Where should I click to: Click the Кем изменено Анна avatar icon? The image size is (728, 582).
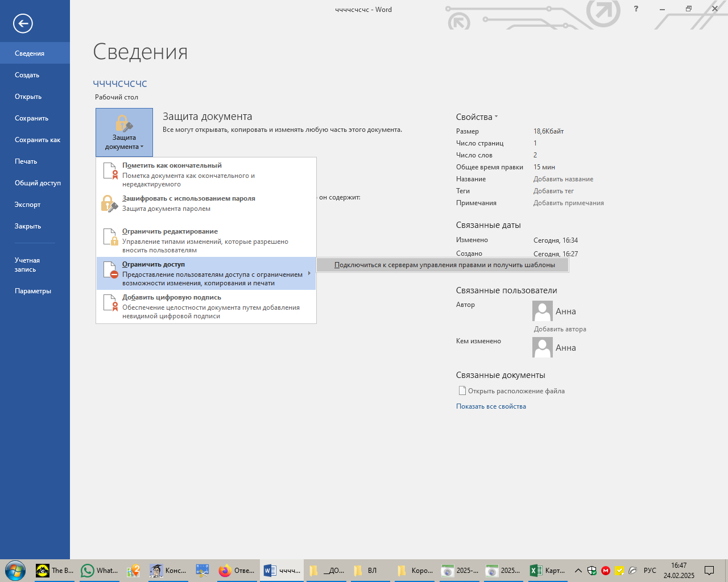[x=543, y=347]
